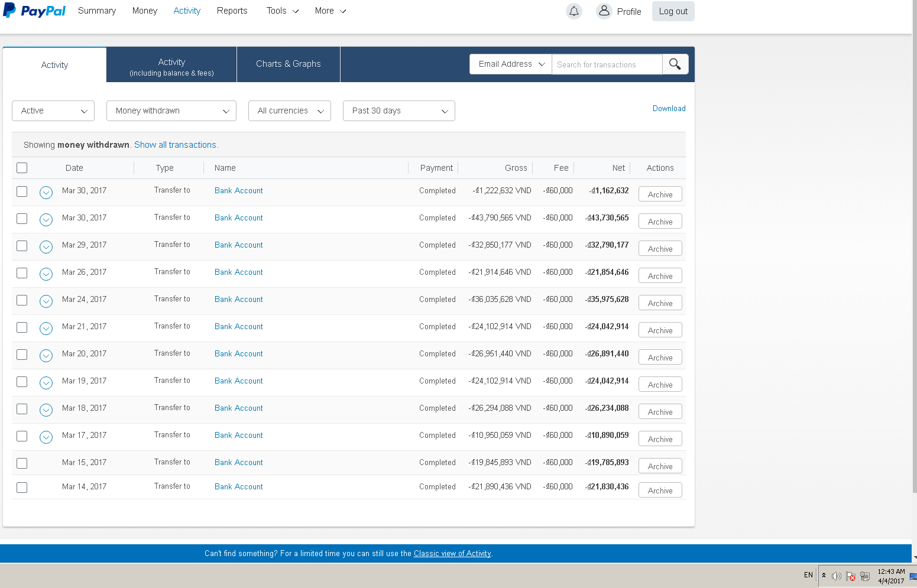Open Reports in top navigation
Viewport: 917px width, 588px height.
pyautogui.click(x=232, y=11)
